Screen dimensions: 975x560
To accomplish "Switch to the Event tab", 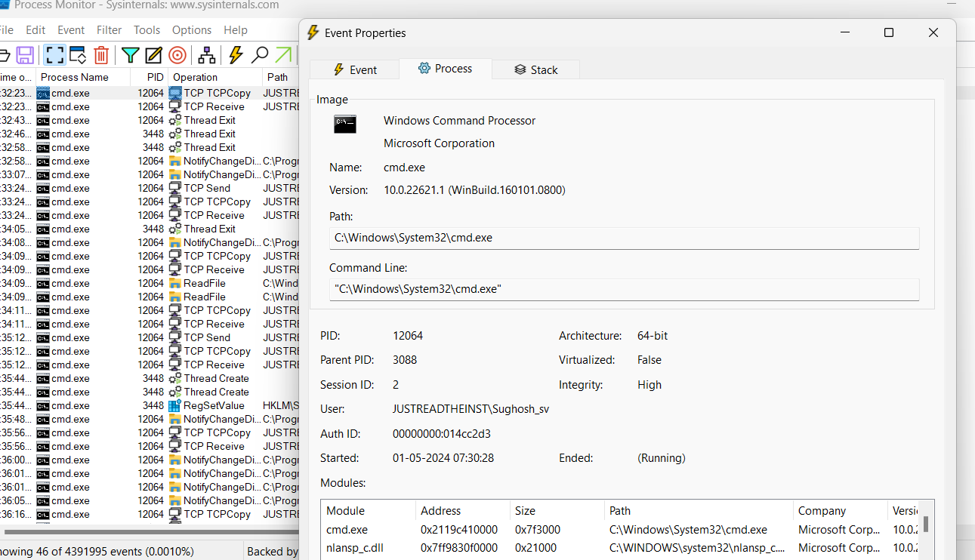I will [355, 69].
